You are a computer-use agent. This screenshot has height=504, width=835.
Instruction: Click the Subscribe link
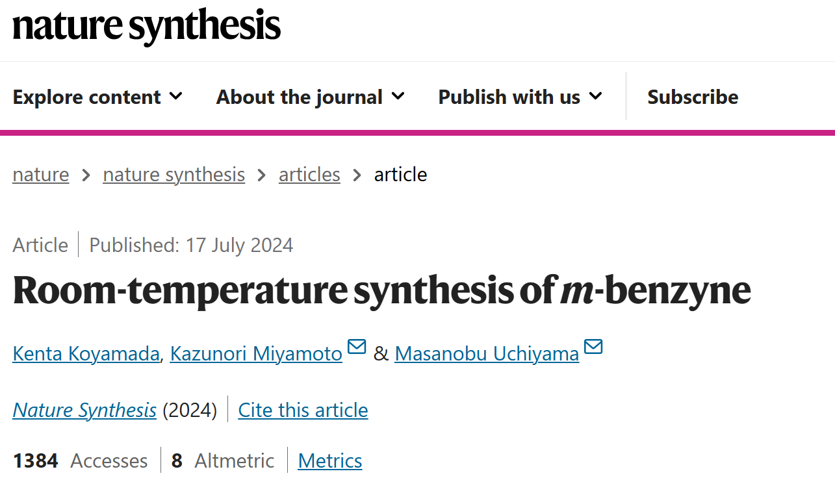(x=693, y=97)
